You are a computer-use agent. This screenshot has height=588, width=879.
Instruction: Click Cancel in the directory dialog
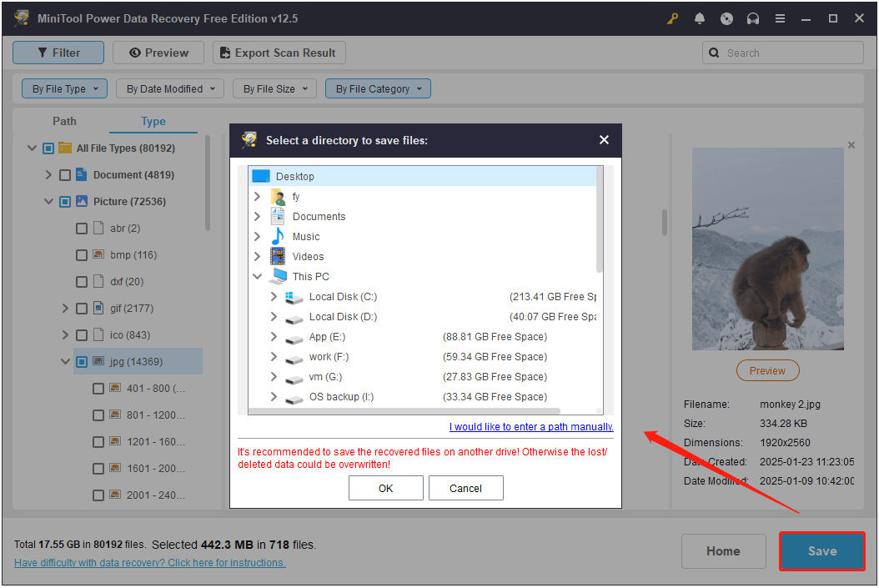[x=466, y=488]
